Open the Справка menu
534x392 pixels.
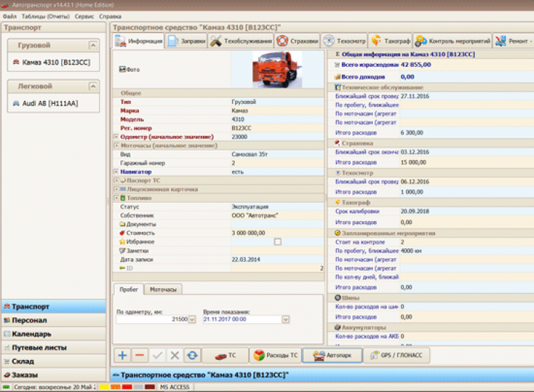point(110,16)
